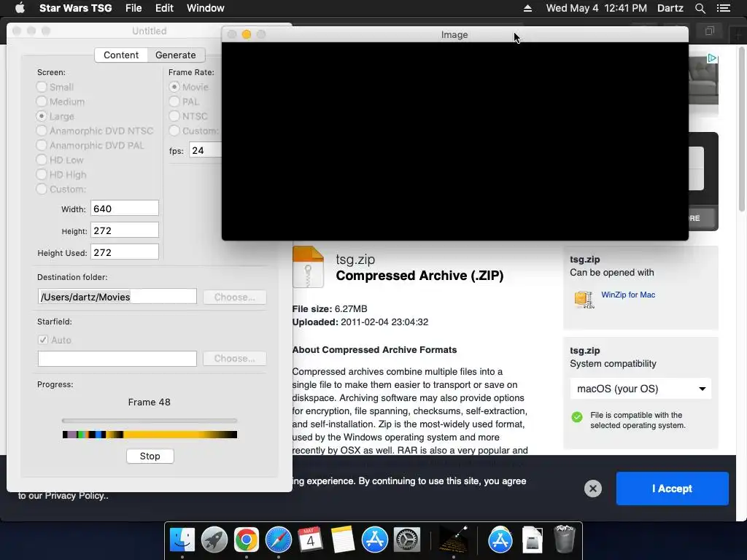
Task: Click Choose for Starfield file
Action: (x=234, y=358)
